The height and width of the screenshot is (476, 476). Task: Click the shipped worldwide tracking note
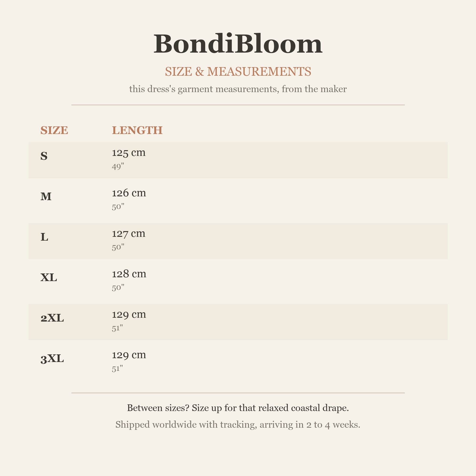[x=238, y=425]
